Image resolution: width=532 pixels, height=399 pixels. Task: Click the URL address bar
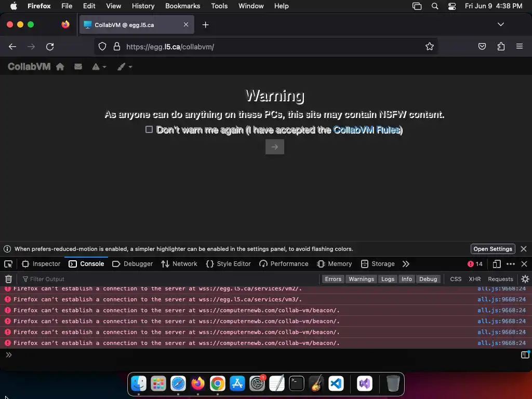pyautogui.click(x=265, y=47)
